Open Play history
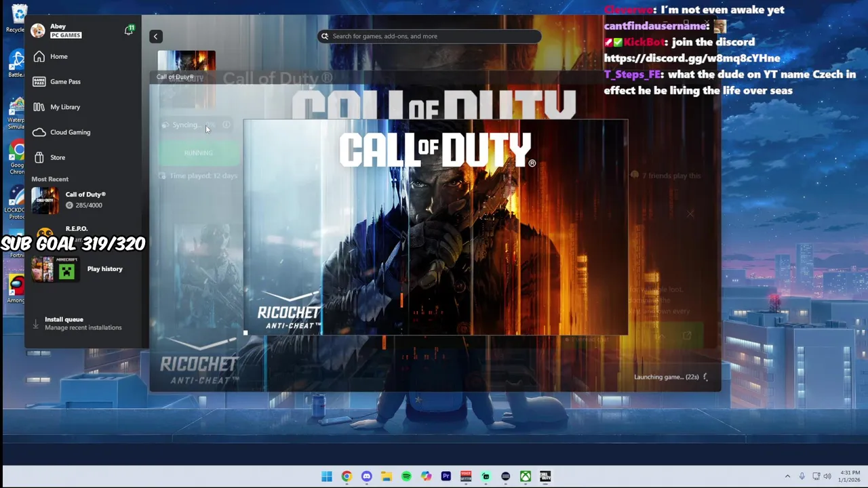The height and width of the screenshot is (488, 868). 104,269
